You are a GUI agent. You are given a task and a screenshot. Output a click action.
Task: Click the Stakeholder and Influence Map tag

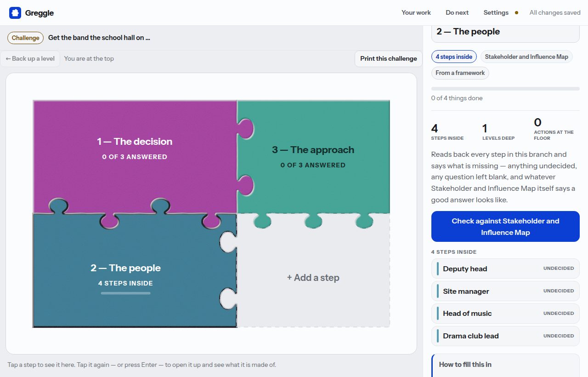(x=526, y=57)
